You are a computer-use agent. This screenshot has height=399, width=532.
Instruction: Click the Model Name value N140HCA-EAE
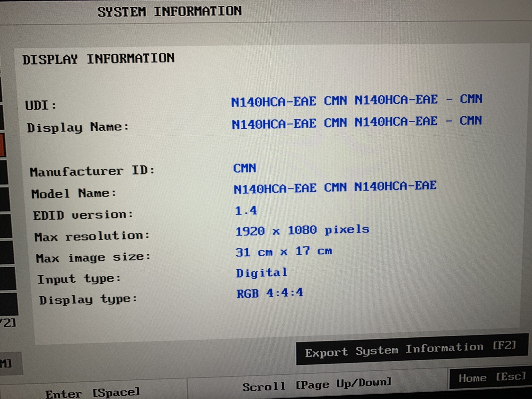click(335, 188)
